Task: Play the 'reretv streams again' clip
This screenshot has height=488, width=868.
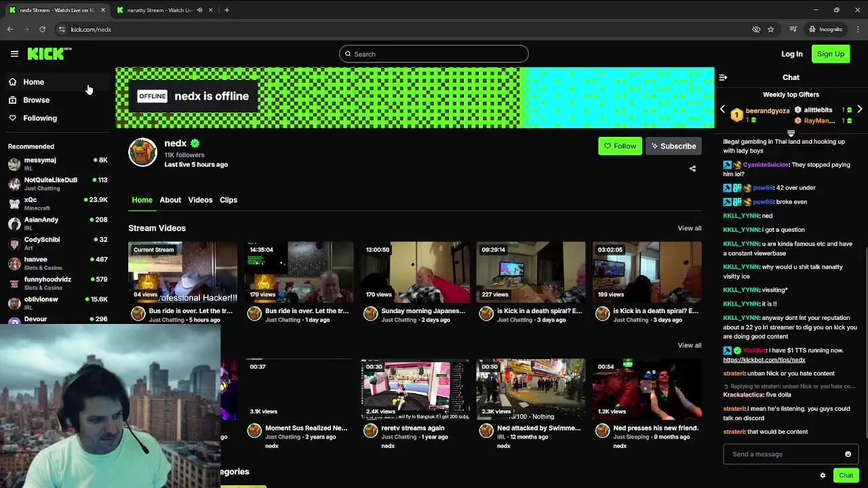Action: click(x=415, y=390)
